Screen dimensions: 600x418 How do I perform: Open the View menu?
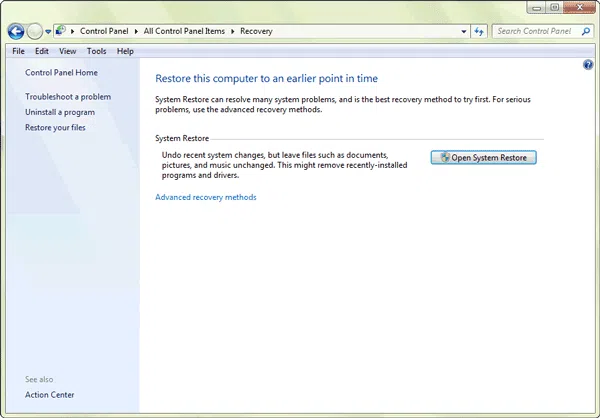coord(67,51)
